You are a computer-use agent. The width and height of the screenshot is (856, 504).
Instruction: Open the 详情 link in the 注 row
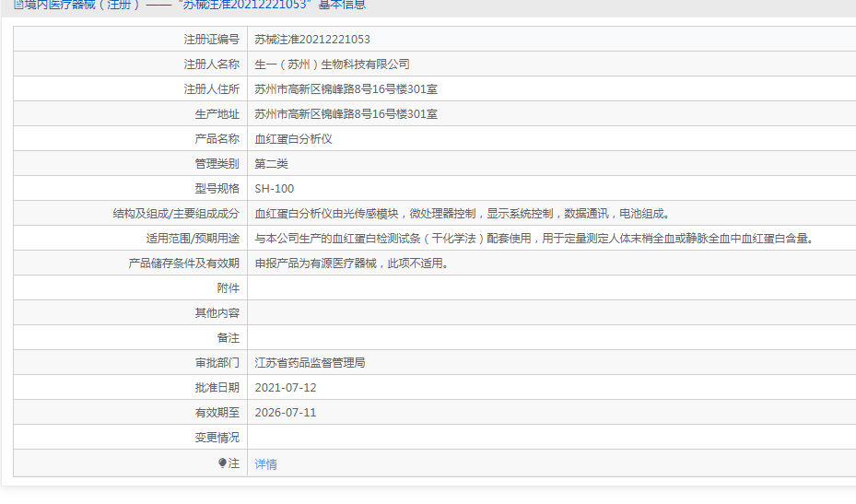pyautogui.click(x=266, y=464)
